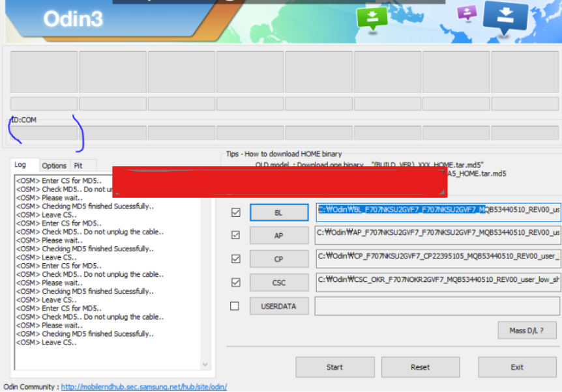Click the CSC file path field

click(438, 283)
